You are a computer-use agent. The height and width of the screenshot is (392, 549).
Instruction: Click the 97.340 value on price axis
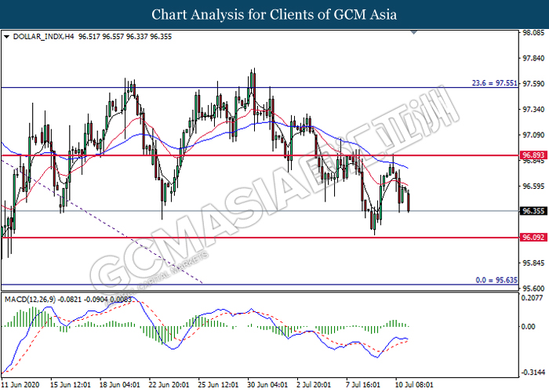click(x=533, y=110)
